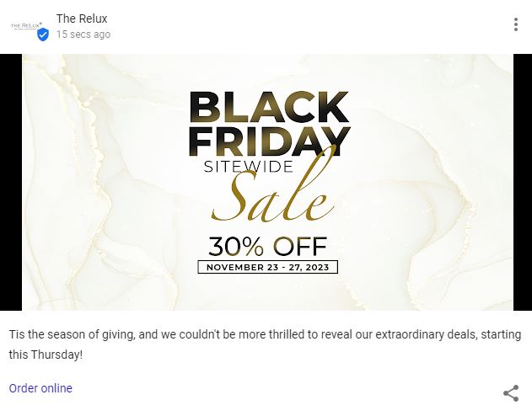Click the words this Thursday! in the post
The width and height of the screenshot is (532, 416).
[x=46, y=355]
